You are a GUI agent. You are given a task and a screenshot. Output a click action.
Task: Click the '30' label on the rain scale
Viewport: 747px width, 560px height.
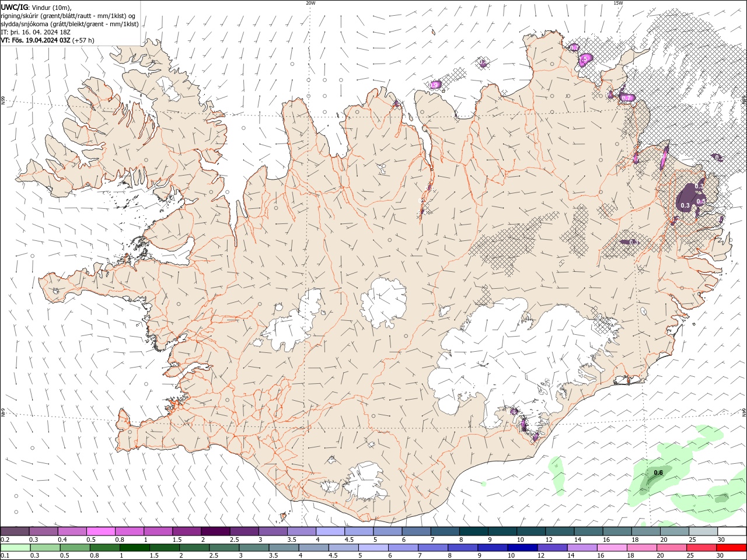coord(720,556)
